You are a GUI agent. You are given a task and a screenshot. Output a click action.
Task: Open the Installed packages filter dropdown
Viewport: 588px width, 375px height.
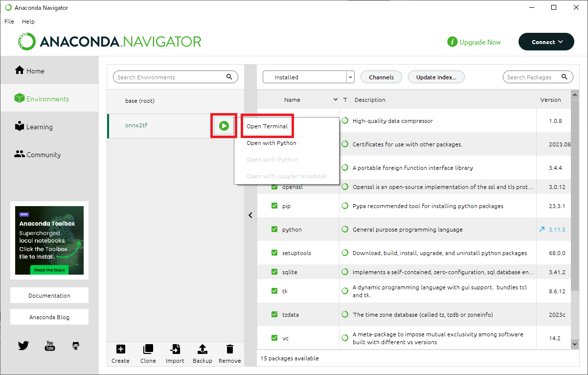coord(308,77)
